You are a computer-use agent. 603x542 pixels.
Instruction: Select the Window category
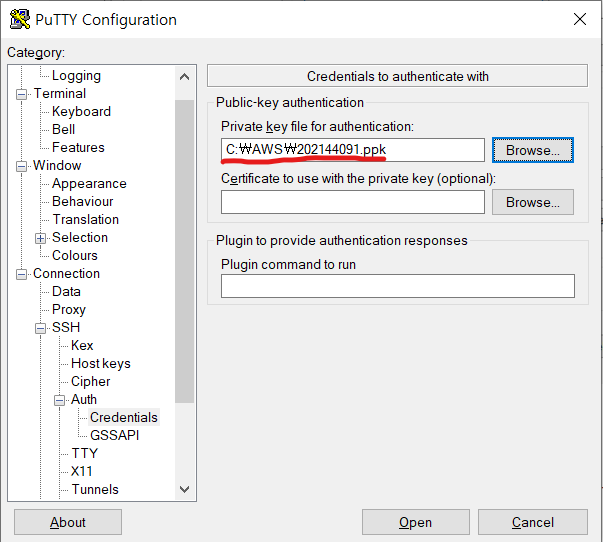click(x=57, y=165)
